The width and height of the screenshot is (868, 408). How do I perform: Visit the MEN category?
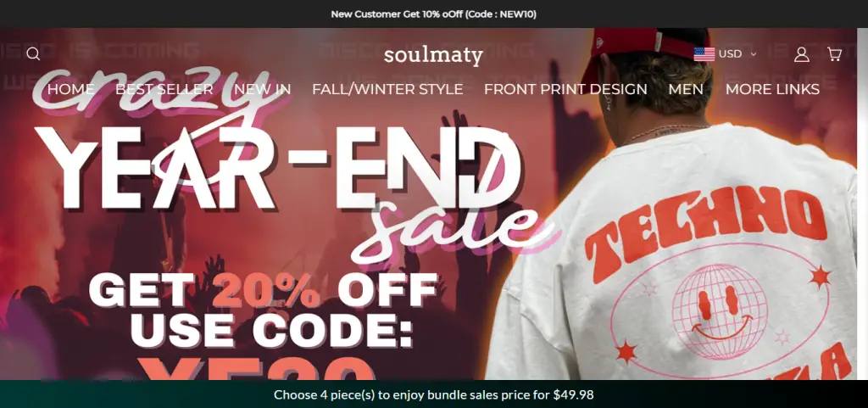tap(686, 89)
